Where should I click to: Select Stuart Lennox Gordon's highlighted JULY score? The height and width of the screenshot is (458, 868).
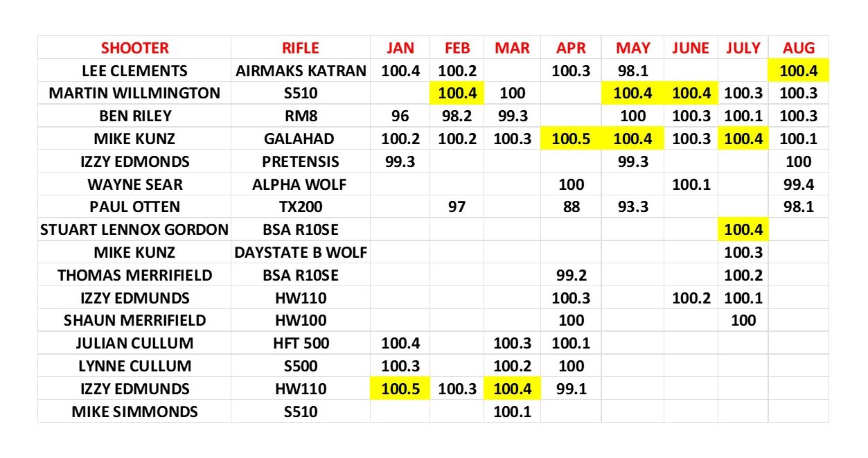pyautogui.click(x=743, y=230)
